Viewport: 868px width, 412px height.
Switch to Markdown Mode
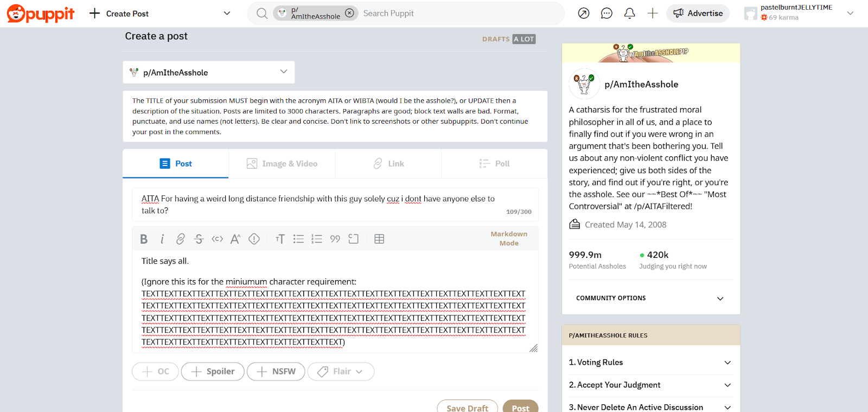click(509, 238)
